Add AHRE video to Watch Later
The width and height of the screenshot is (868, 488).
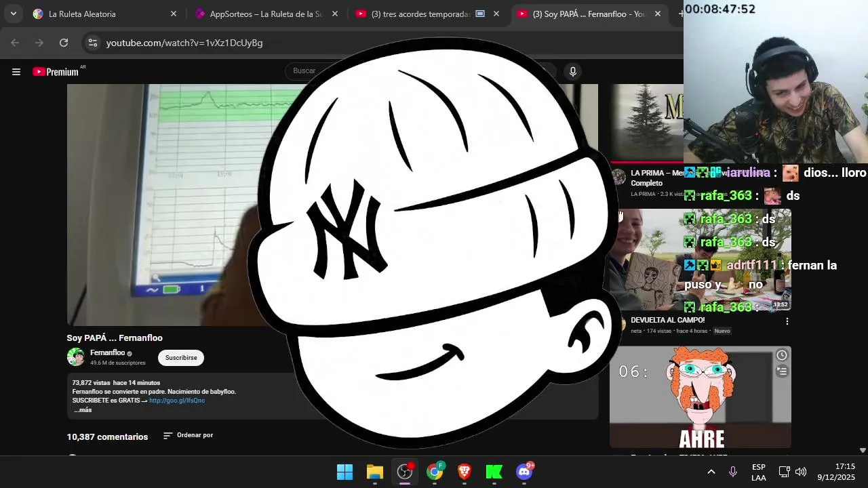782,355
